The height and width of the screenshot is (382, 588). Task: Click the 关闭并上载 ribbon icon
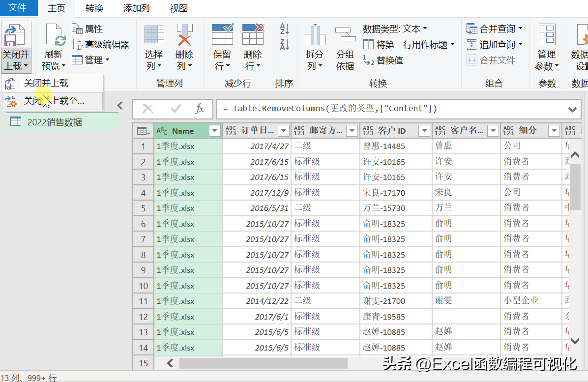coord(15,35)
